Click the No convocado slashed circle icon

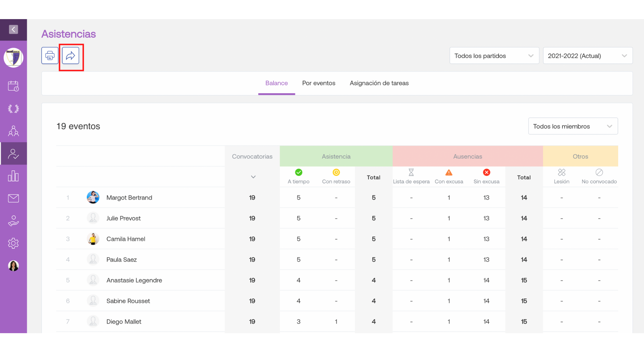pyautogui.click(x=599, y=172)
